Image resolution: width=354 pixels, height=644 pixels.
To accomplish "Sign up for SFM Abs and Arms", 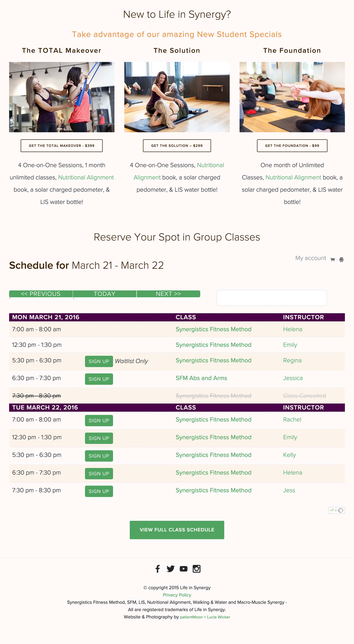I will (99, 379).
